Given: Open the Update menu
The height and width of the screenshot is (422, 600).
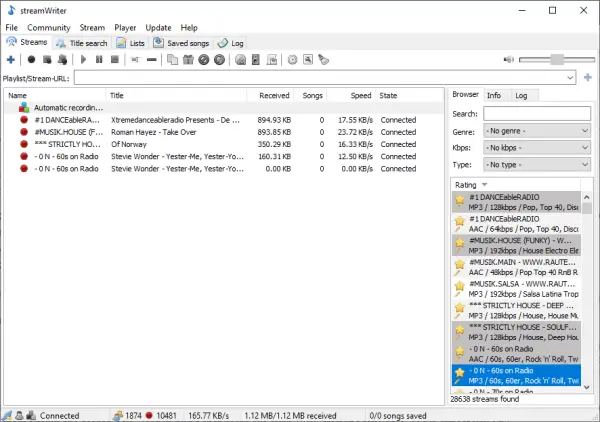Looking at the screenshot, I should click(x=158, y=28).
